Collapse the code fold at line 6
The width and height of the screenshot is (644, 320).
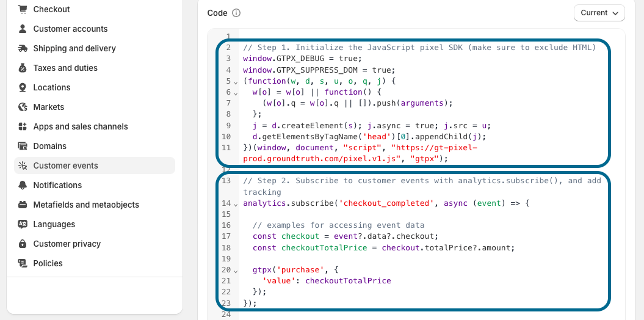236,92
